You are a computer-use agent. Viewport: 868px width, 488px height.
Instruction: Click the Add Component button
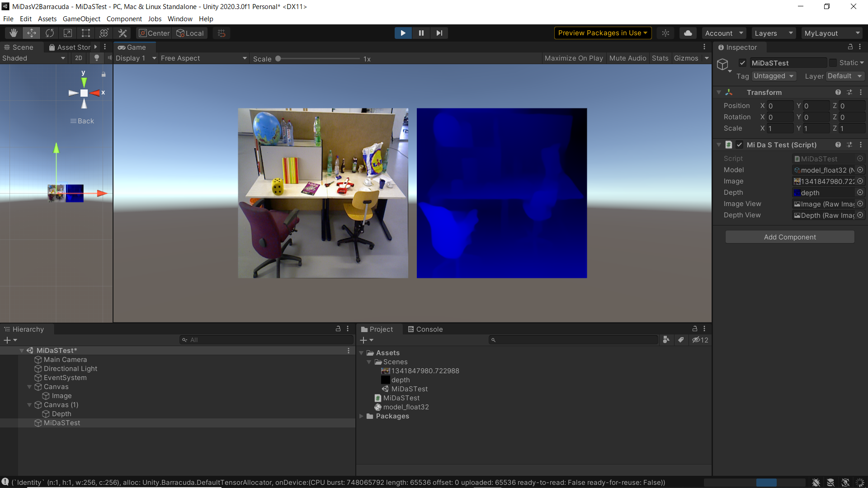click(x=790, y=236)
